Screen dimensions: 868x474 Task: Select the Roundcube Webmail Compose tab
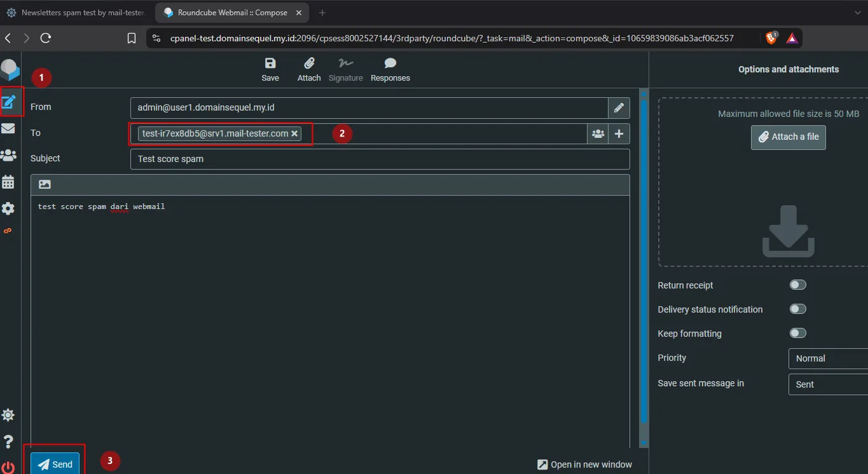click(233, 13)
